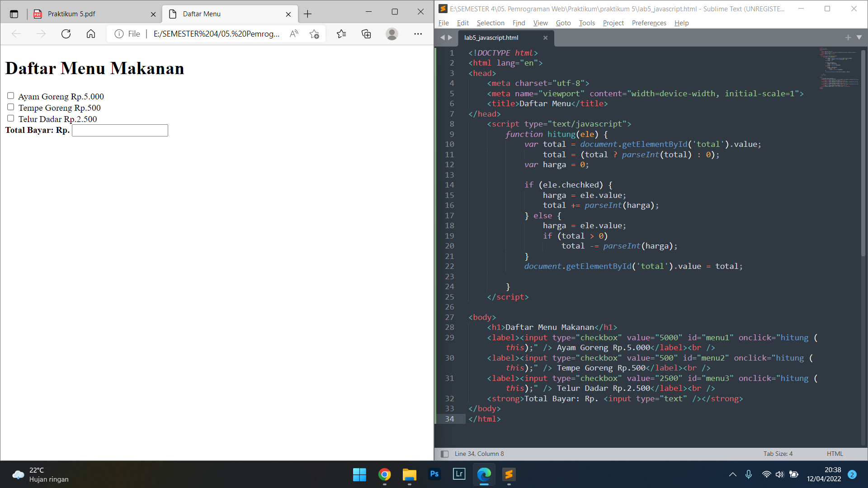View site information for the file page
This screenshot has width=868, height=488.
[x=118, y=34]
